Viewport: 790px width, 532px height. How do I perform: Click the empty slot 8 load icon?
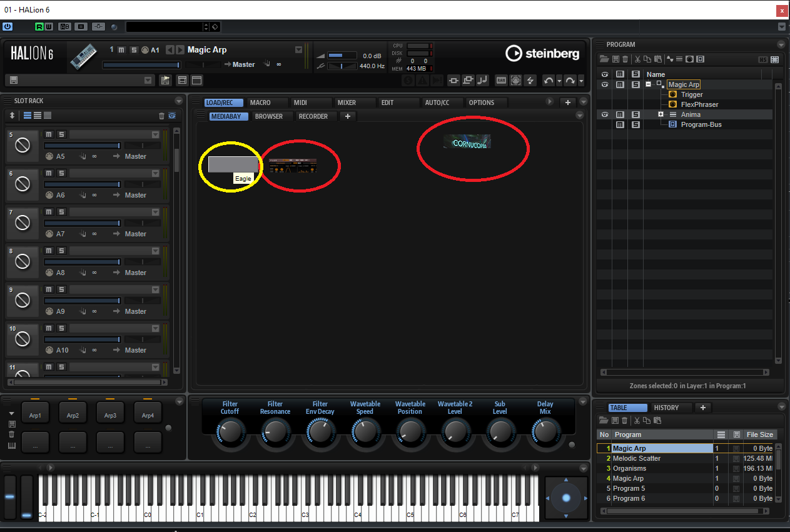coord(23,261)
